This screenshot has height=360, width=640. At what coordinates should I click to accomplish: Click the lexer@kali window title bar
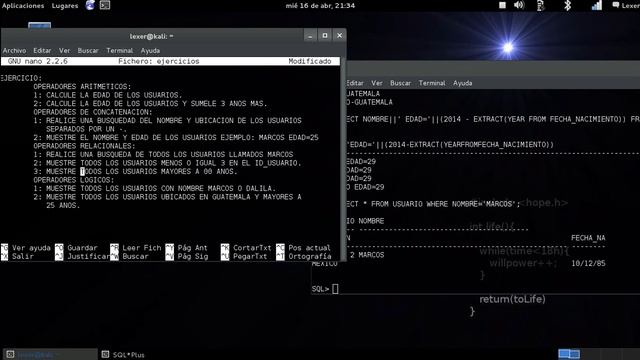[151, 36]
